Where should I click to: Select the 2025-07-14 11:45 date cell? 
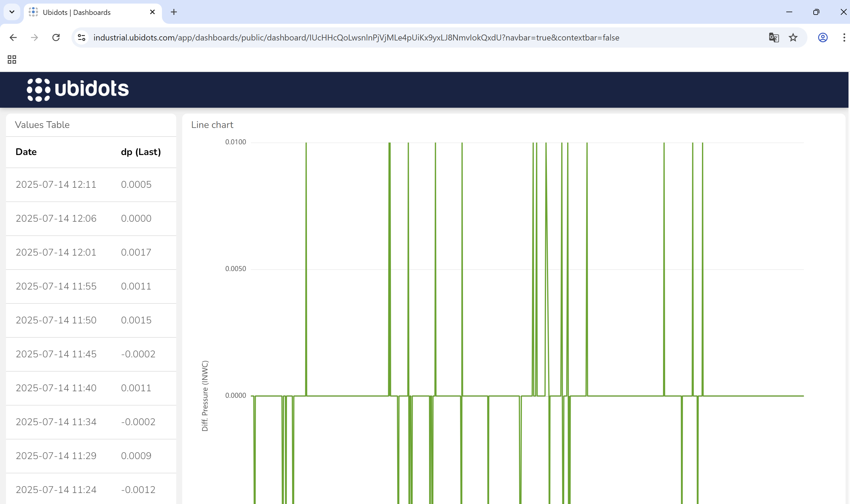tap(56, 354)
